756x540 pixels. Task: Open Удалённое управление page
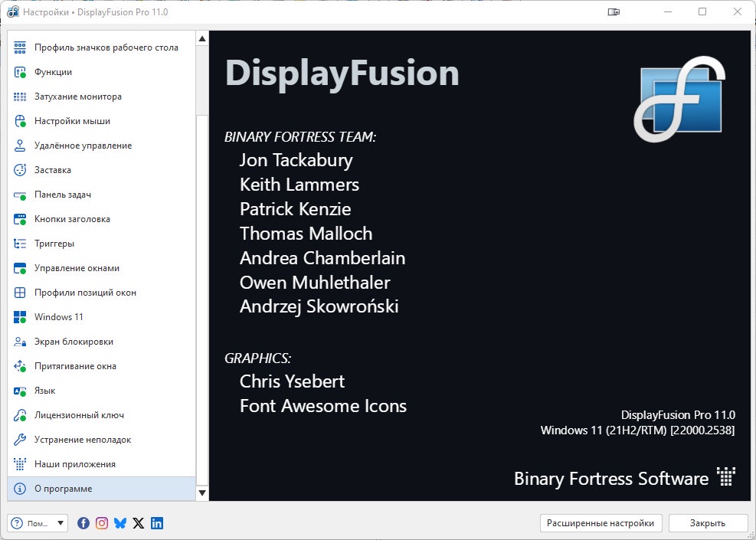pyautogui.click(x=102, y=146)
